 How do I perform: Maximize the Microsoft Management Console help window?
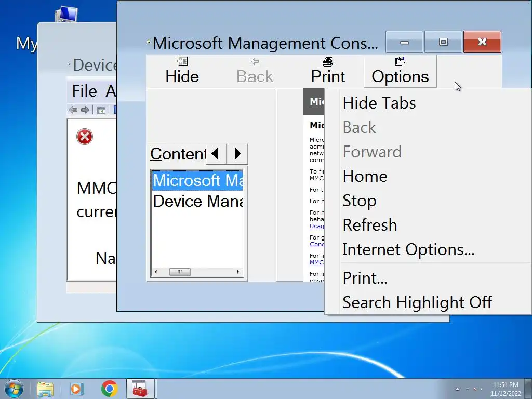[x=443, y=42]
